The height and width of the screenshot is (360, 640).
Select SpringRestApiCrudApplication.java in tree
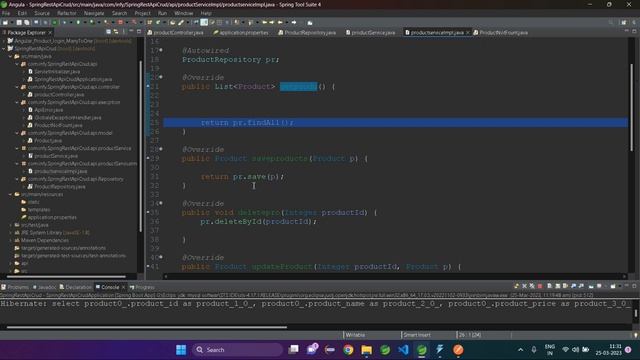(73, 79)
